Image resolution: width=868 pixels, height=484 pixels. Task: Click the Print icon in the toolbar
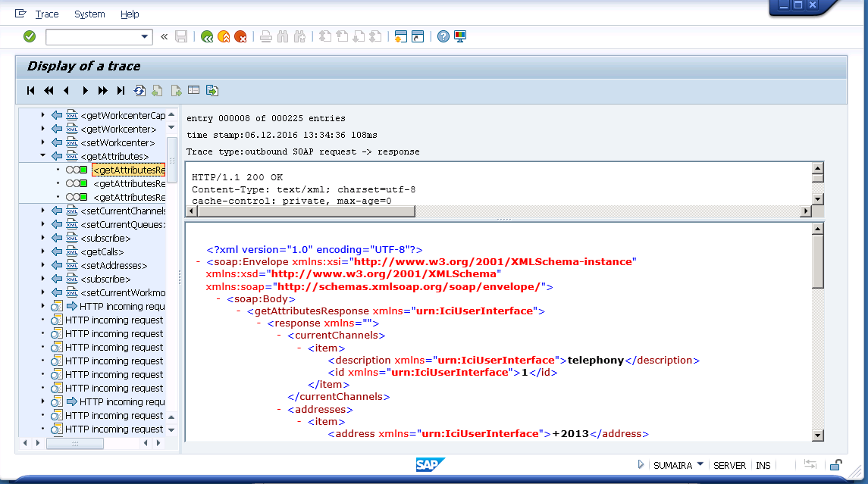pyautogui.click(x=265, y=36)
